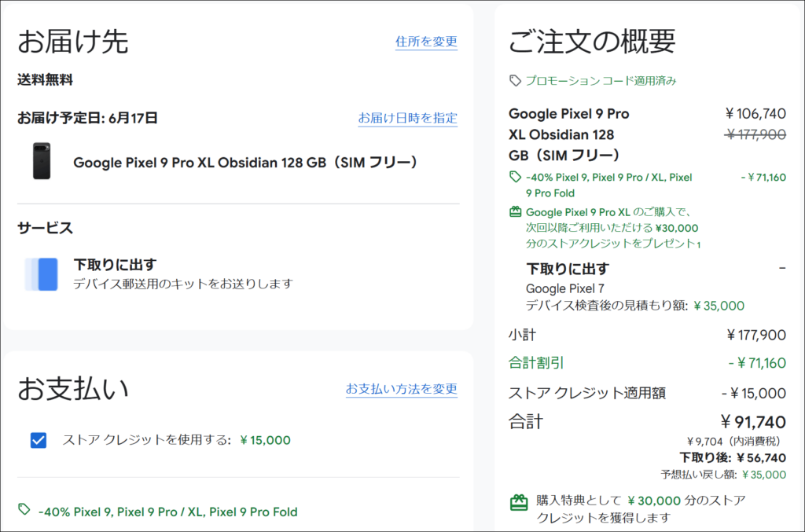The height and width of the screenshot is (532, 805).
Task: Click the tag icon beside プロモーション コード適用済み
Action: tap(515, 80)
